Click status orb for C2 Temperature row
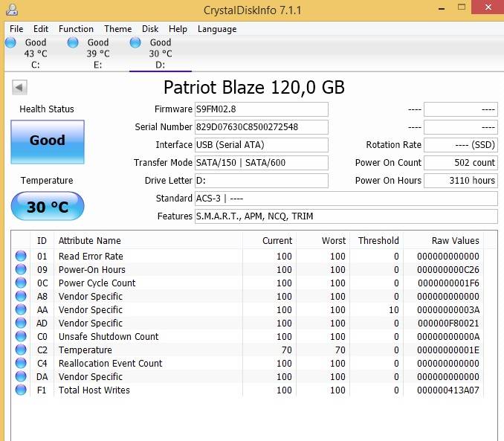 pyautogui.click(x=21, y=350)
